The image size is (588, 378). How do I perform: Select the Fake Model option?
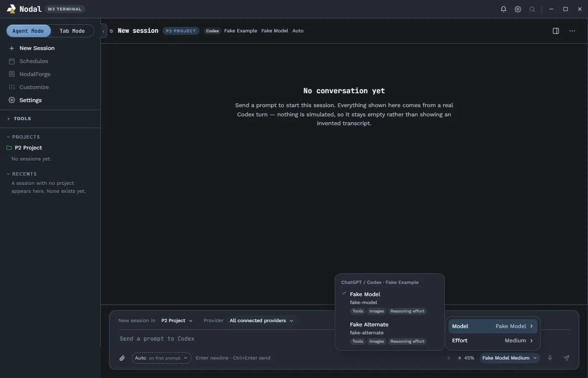click(x=389, y=302)
